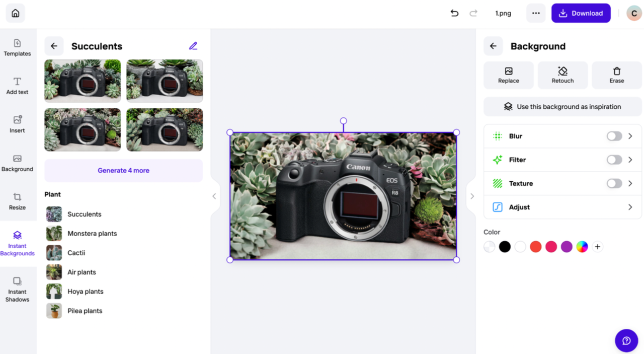Open the three-dots more options menu
The width and height of the screenshot is (644, 354).
(x=536, y=14)
